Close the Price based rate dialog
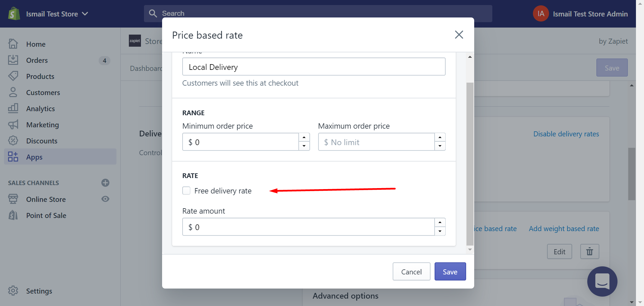Image resolution: width=644 pixels, height=306 pixels. tap(459, 35)
